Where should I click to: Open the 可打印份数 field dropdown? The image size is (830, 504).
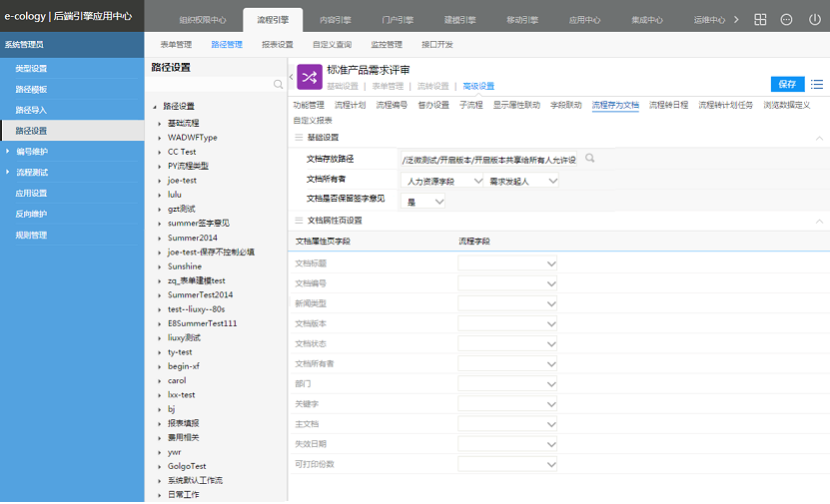pyautogui.click(x=507, y=464)
